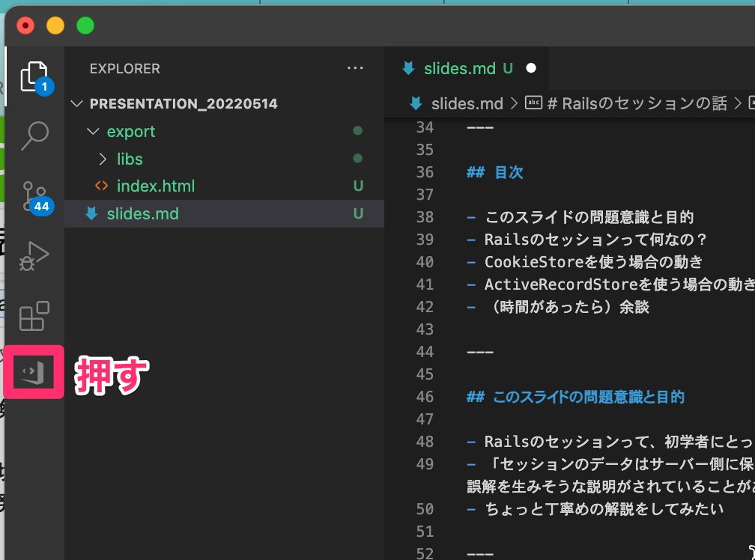Click the markdown icon in breadcrumb

[x=416, y=103]
